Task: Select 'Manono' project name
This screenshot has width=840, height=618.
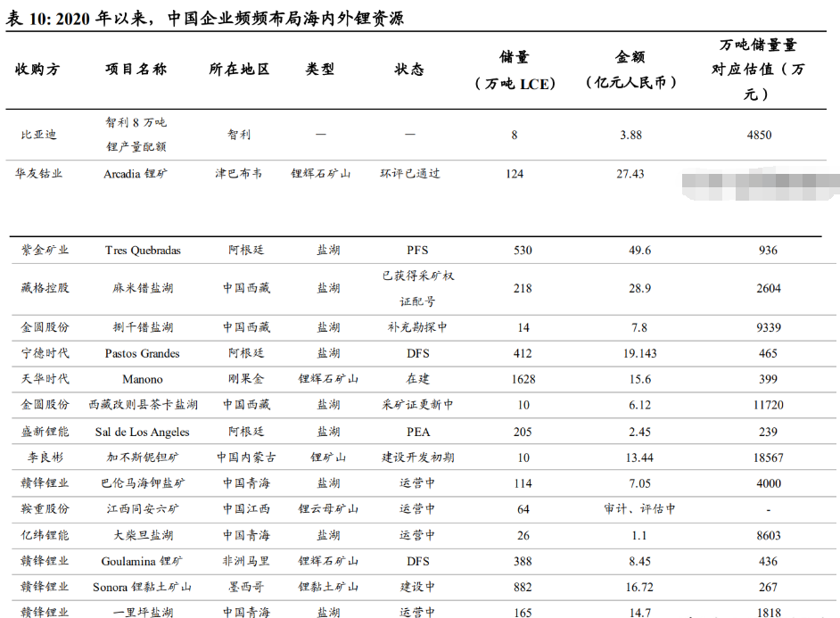Action: [x=143, y=379]
